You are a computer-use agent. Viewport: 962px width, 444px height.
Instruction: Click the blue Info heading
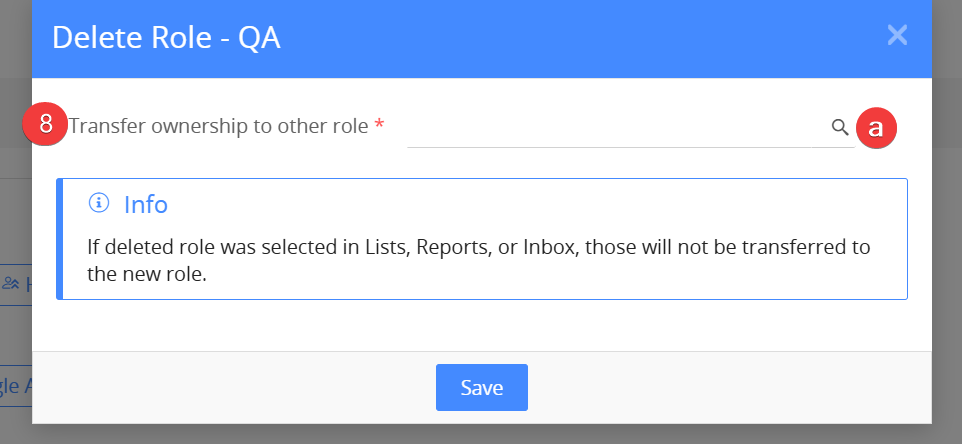(146, 204)
